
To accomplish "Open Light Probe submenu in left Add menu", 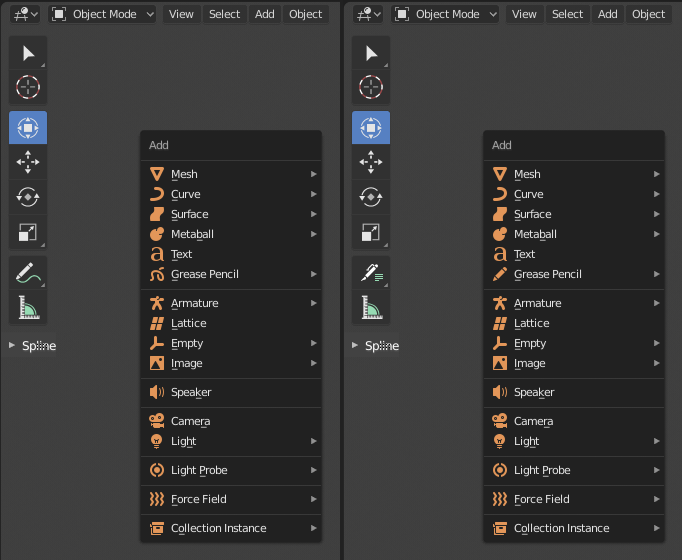I will (231, 470).
